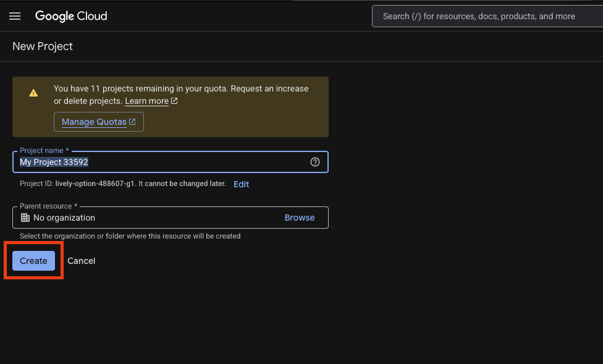Click the Project name text field
The width and height of the screenshot is (603, 364).
click(x=161, y=162)
